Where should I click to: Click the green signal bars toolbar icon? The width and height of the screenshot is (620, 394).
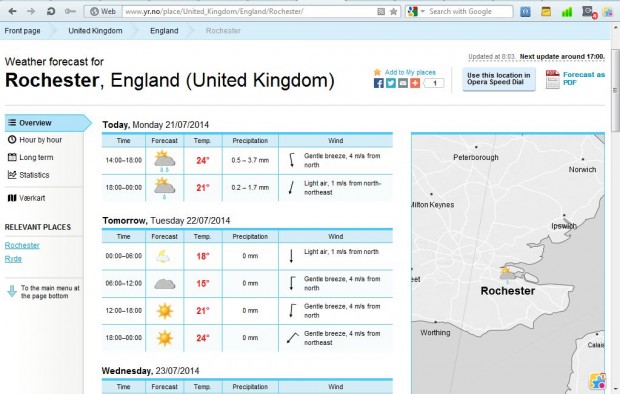pyautogui.click(x=567, y=11)
